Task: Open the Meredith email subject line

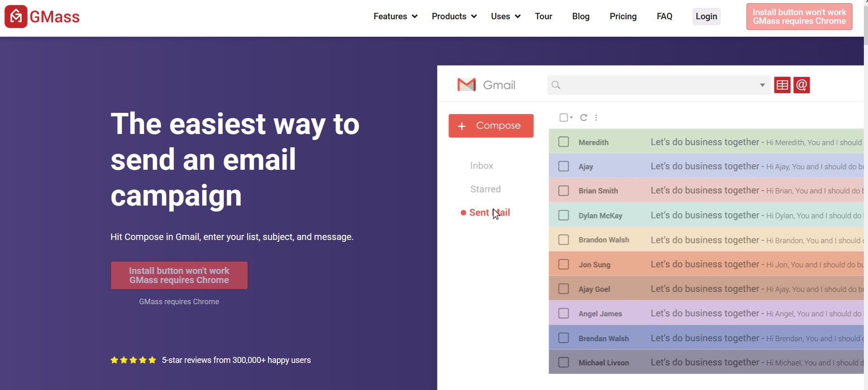Action: tap(705, 142)
